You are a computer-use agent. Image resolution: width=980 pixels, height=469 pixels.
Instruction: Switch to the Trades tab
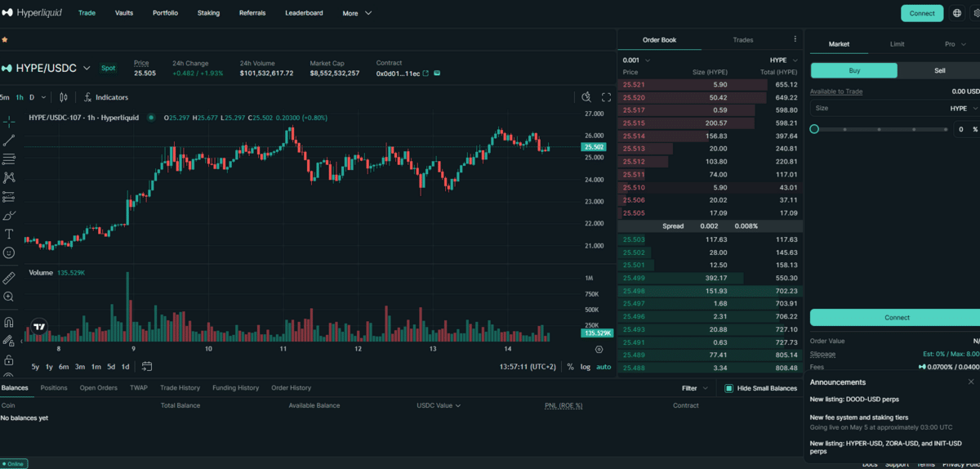tap(742, 39)
